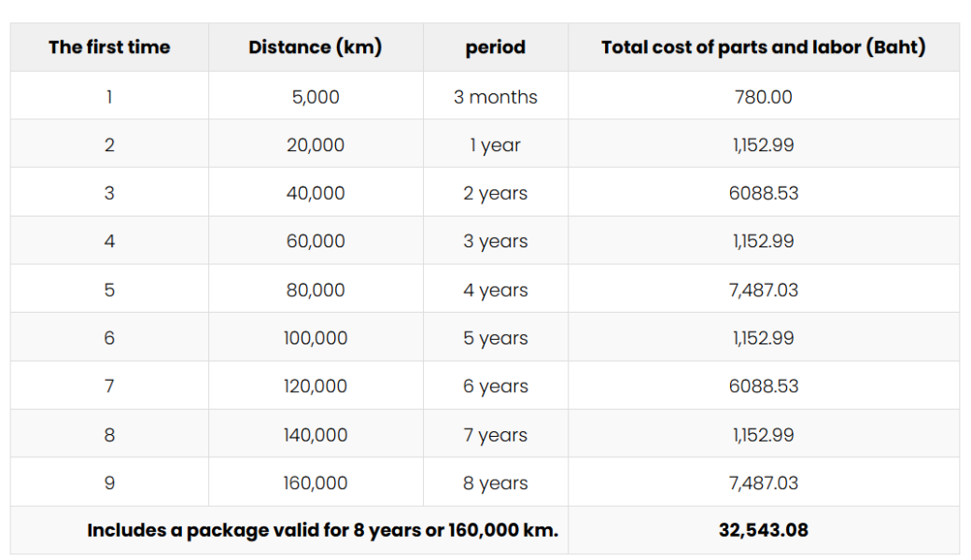The height and width of the screenshot is (560, 971).
Task: Select the 40,000 distance cell
Action: coord(316,193)
